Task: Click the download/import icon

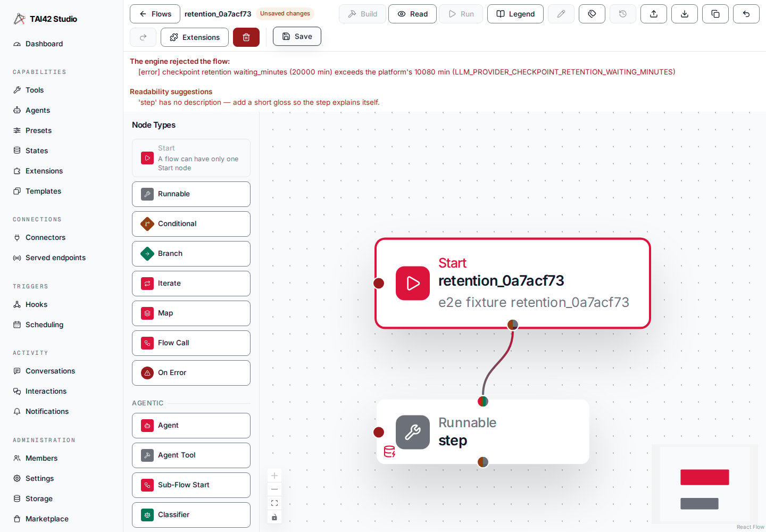Action: click(x=685, y=14)
